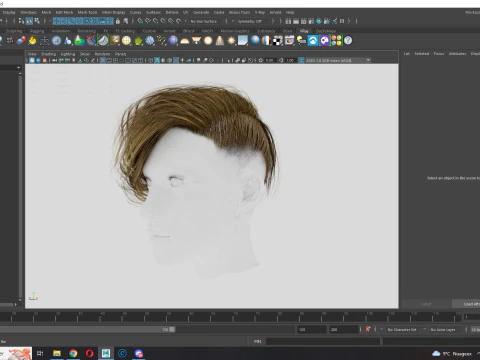Open File Explorer from the taskbar
Image resolution: width=480 pixels, height=360 pixels.
pos(57,353)
